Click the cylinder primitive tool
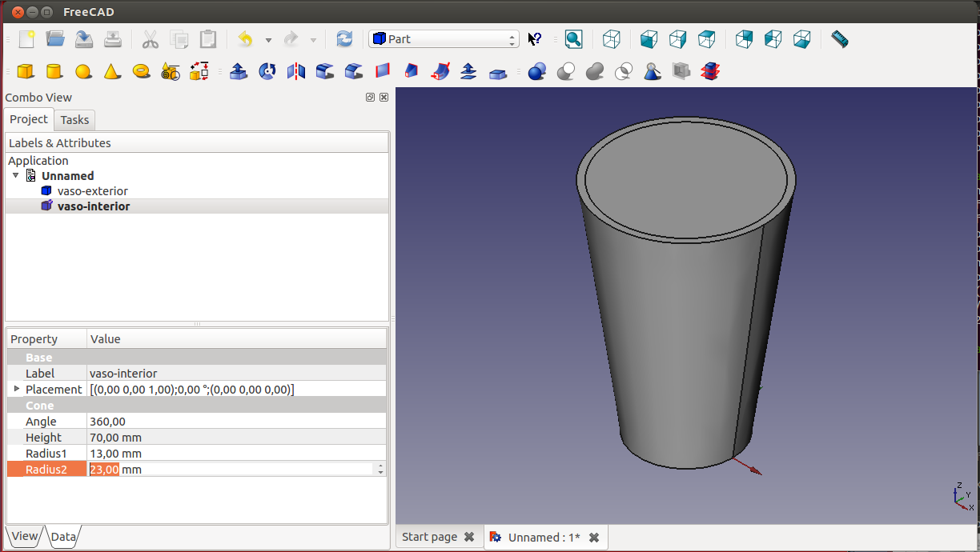980x552 pixels. pyautogui.click(x=54, y=72)
